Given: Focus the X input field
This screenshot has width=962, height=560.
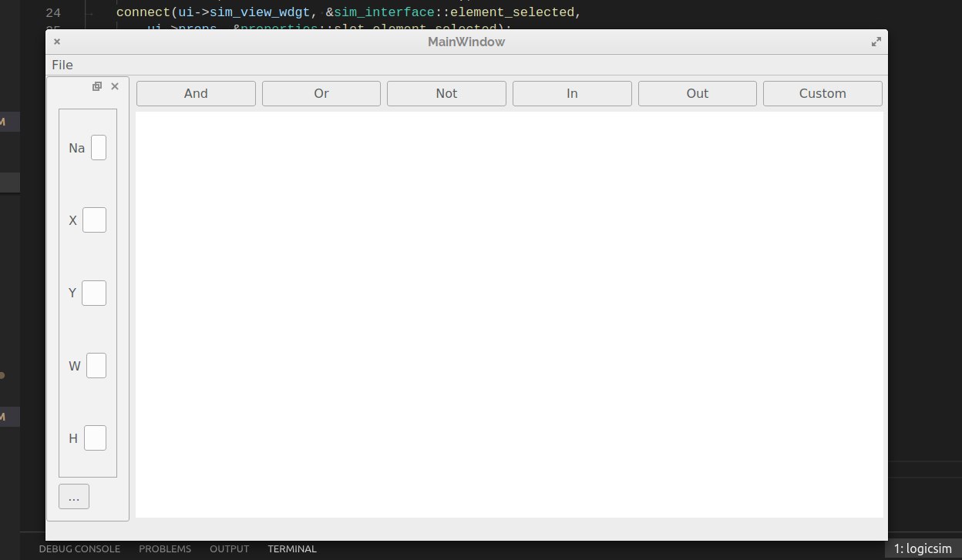Looking at the screenshot, I should point(94,220).
